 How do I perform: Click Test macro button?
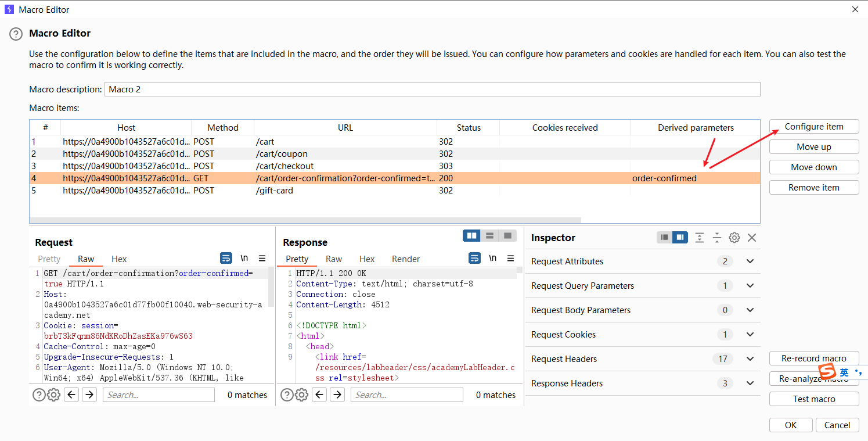pos(814,399)
